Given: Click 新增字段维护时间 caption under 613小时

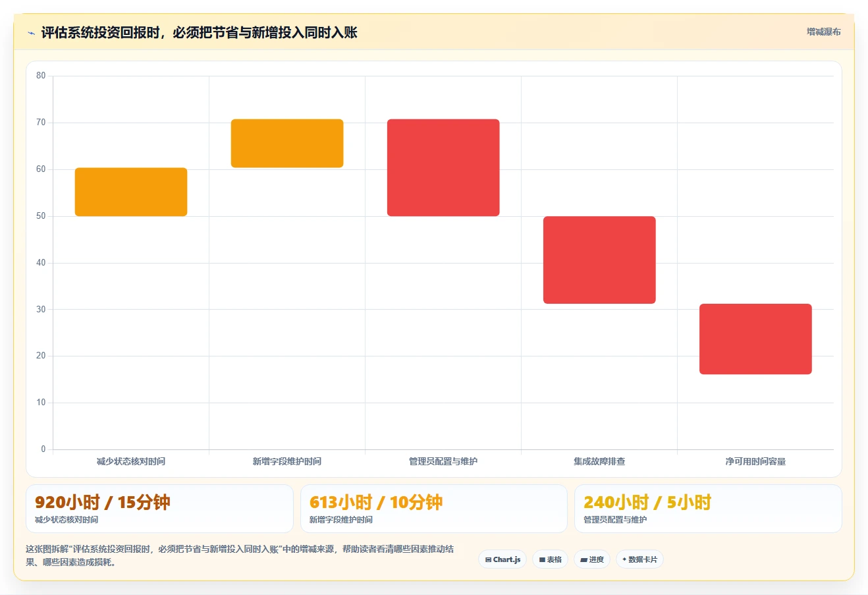Looking at the screenshot, I should (341, 520).
